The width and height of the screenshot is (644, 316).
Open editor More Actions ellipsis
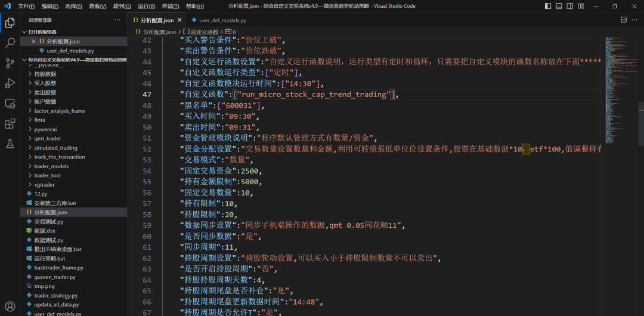pos(634,20)
